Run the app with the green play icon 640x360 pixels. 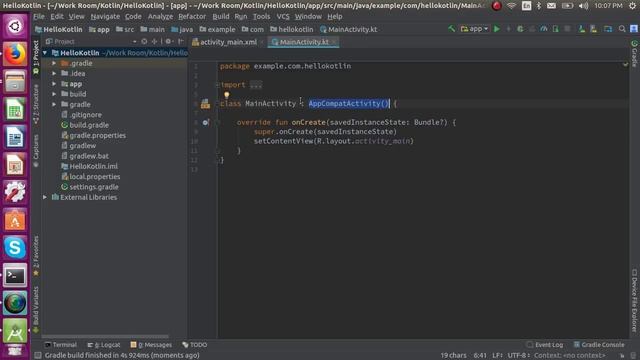point(497,29)
